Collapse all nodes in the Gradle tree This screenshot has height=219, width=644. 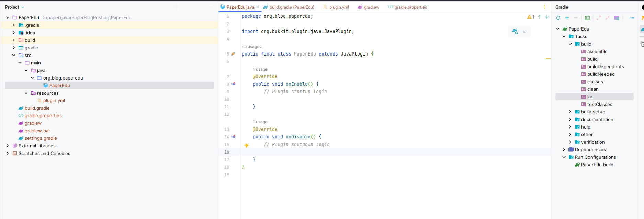[608, 18]
